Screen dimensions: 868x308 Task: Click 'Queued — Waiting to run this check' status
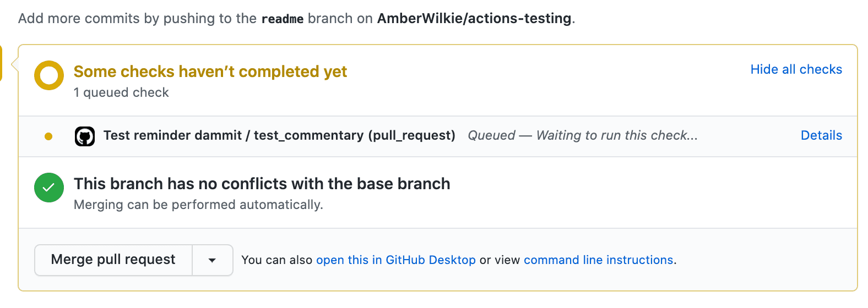tap(582, 135)
